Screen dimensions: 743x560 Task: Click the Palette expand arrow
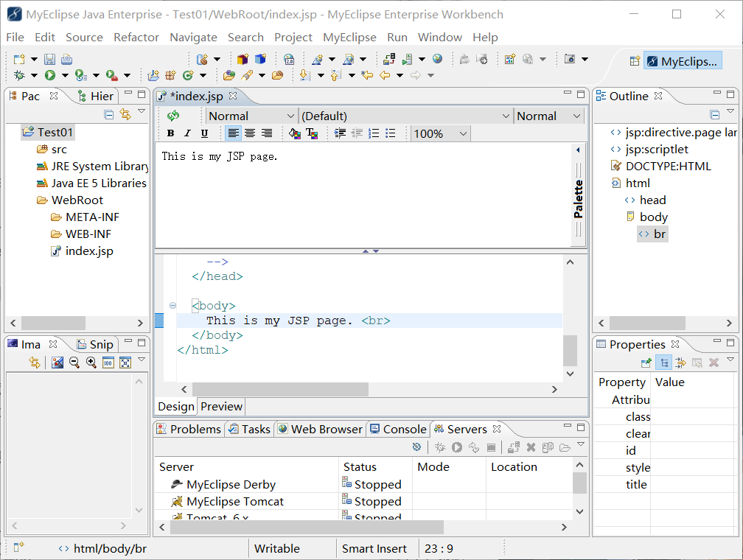578,150
